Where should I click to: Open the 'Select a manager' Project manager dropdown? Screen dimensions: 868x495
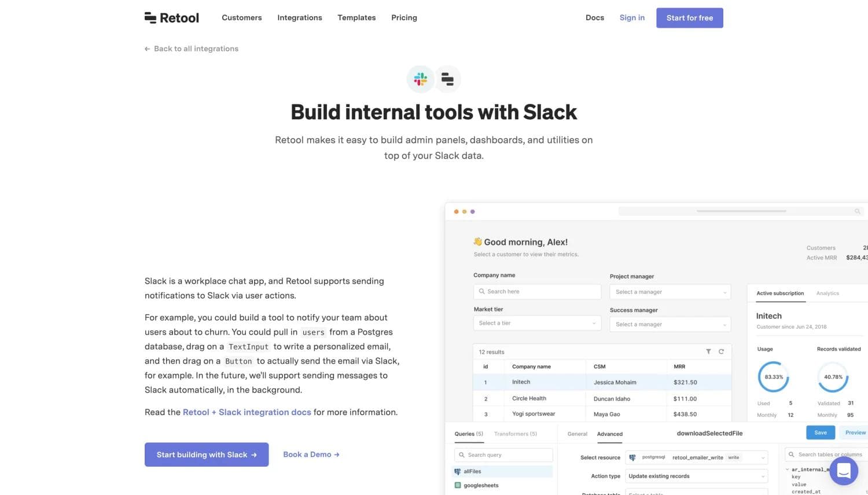click(670, 292)
